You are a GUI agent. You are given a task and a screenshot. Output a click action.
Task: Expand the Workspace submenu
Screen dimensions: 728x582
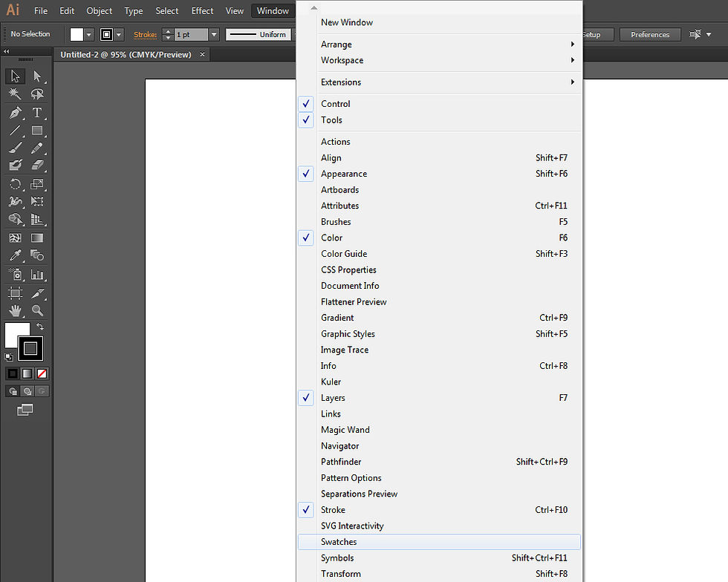point(439,60)
